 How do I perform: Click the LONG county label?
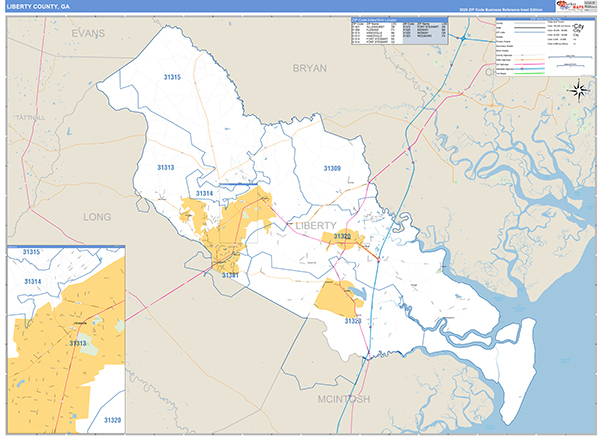click(x=97, y=217)
